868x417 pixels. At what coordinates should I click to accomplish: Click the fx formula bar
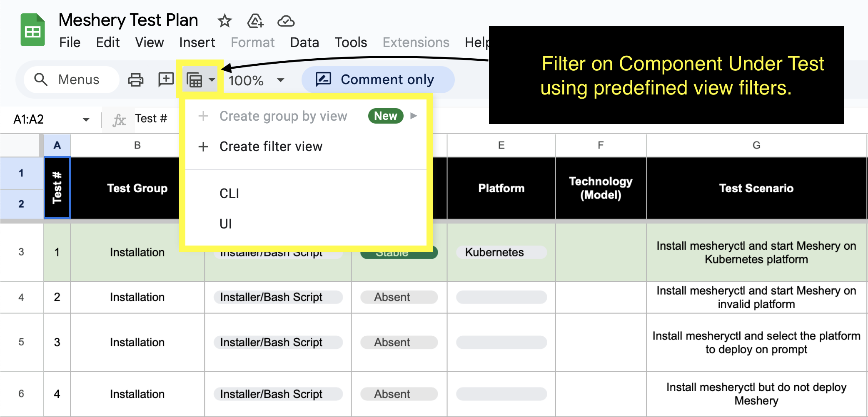(120, 119)
